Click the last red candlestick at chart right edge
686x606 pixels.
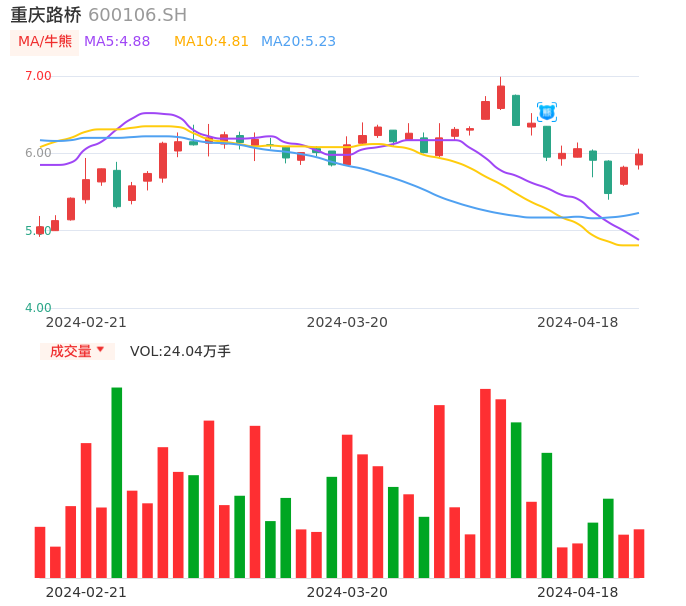pyautogui.click(x=639, y=159)
